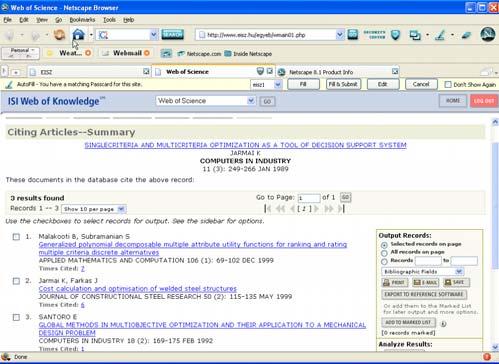Click the pop-up windows icon in the toolbar
Image resolution: width=499 pixels, height=364 pixels.
(415, 35)
